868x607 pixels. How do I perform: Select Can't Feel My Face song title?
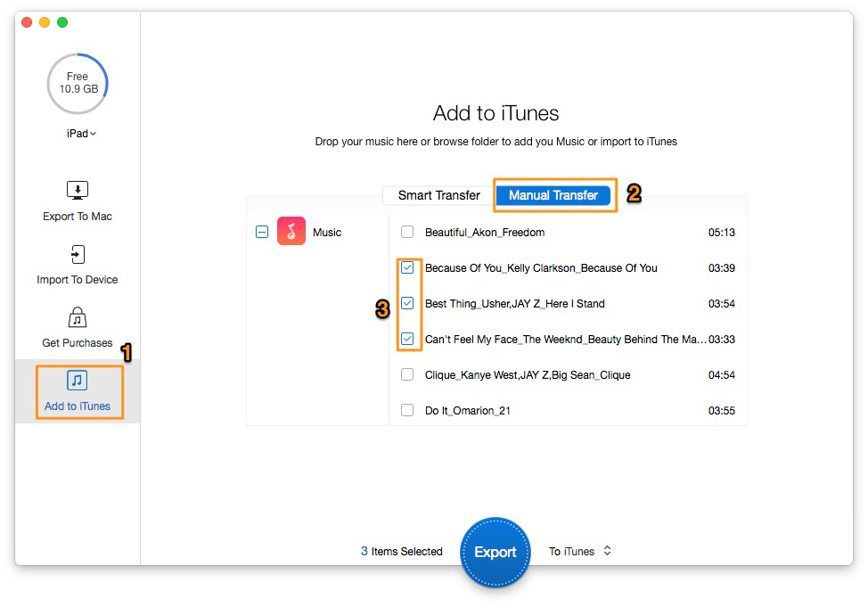[565, 339]
